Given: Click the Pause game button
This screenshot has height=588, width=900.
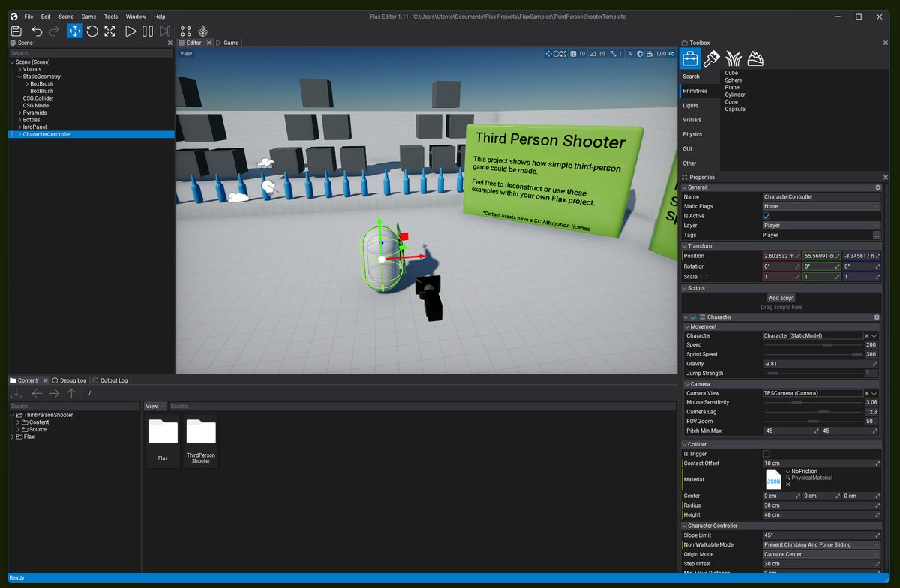Looking at the screenshot, I should click(x=148, y=31).
